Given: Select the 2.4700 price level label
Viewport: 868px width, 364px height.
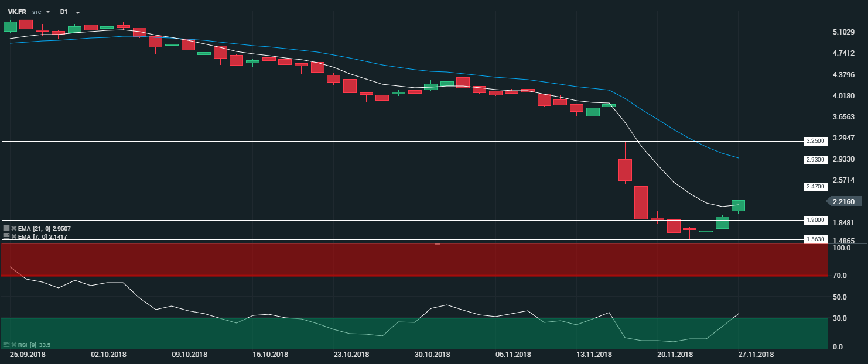Looking at the screenshot, I should click(x=815, y=187).
